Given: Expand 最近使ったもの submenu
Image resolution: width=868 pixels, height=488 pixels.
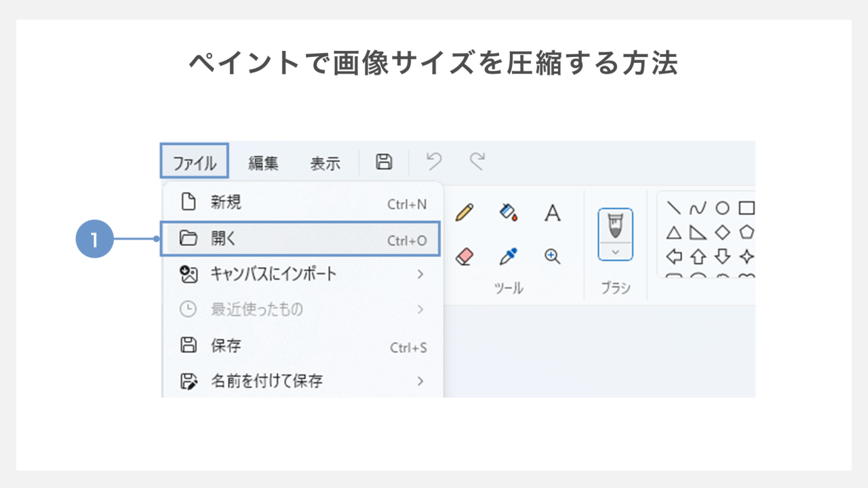Looking at the screenshot, I should pyautogui.click(x=302, y=310).
